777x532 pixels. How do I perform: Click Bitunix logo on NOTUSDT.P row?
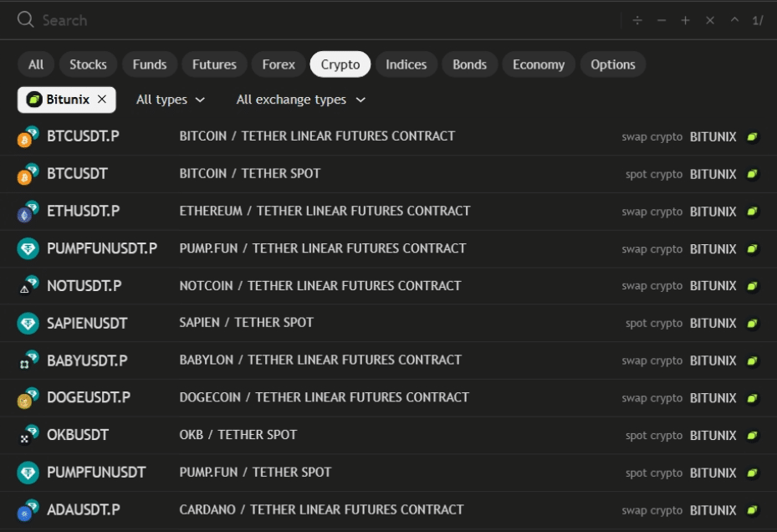(x=752, y=286)
